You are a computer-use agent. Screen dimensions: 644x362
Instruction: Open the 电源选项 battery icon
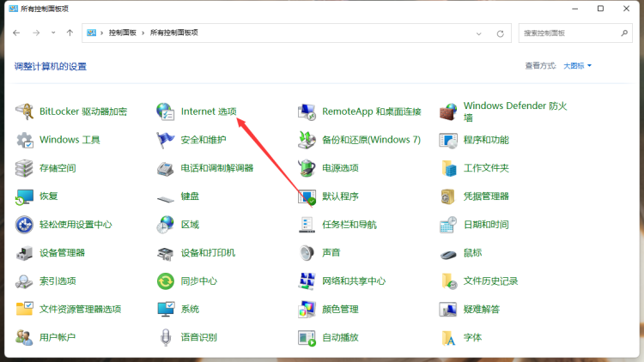pos(307,168)
